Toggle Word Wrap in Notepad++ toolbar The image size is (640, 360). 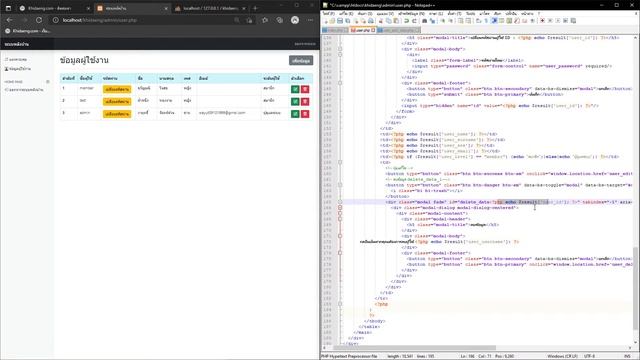tap(478, 20)
